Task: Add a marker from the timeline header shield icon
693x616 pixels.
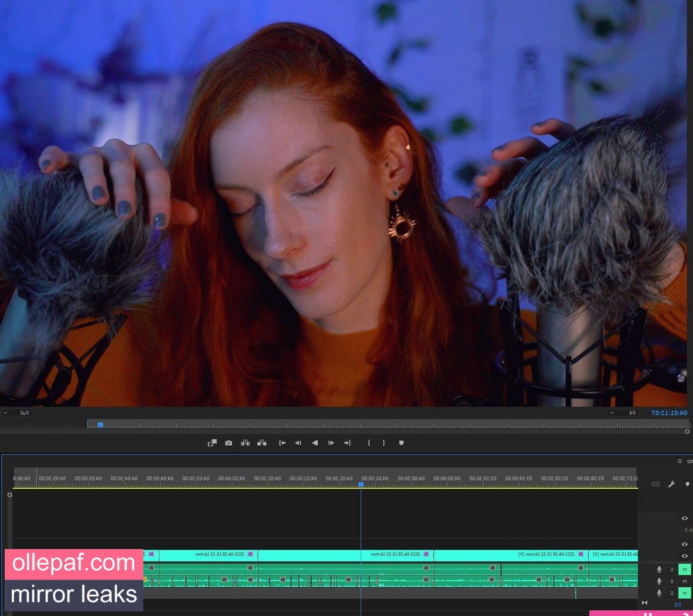Action: pyautogui.click(x=687, y=484)
